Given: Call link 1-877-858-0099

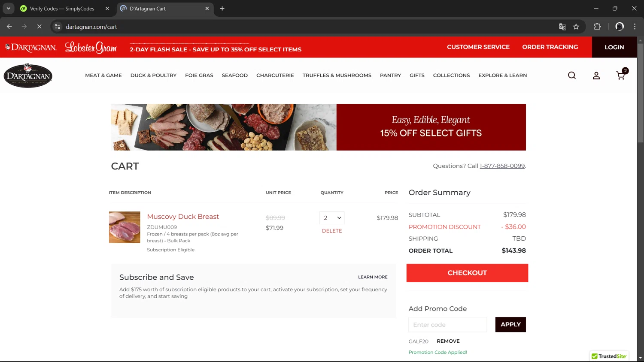Looking at the screenshot, I should pos(502,166).
